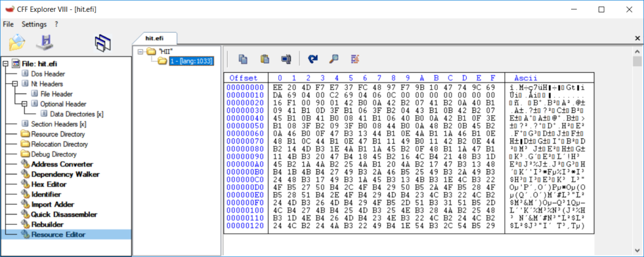Select Nt Headers in the tree

(47, 84)
